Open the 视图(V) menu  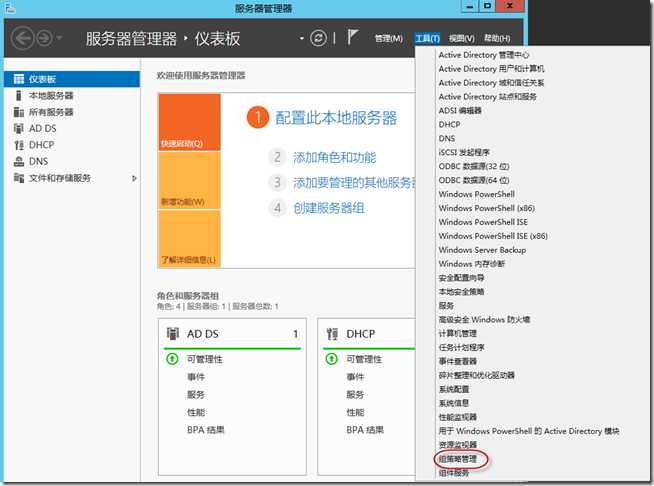pos(462,38)
